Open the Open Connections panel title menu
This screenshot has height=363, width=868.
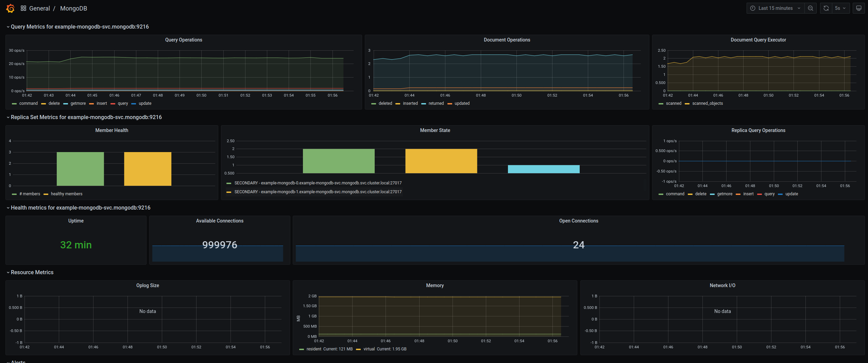[x=578, y=221]
